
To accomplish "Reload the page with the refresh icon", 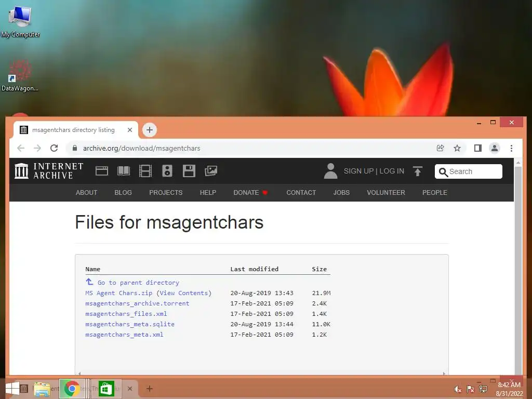I will point(54,148).
